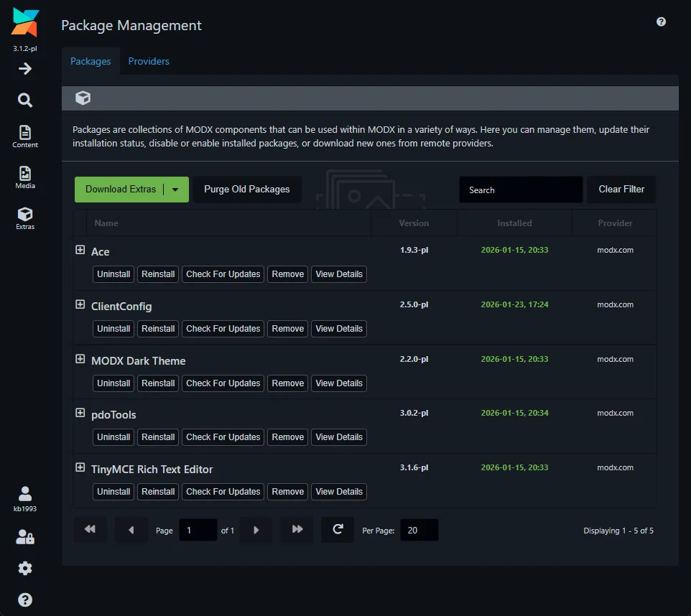The width and height of the screenshot is (691, 616).
Task: Click the Search input field
Action: (521, 189)
